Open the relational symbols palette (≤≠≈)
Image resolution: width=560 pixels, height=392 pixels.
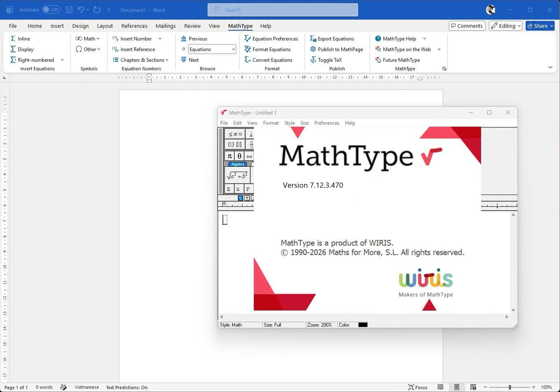[x=235, y=134]
